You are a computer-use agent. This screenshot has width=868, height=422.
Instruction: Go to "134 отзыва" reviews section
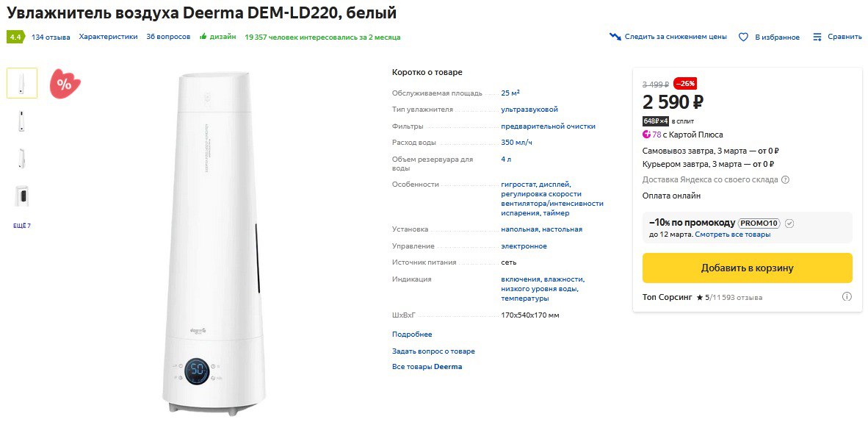pos(51,37)
